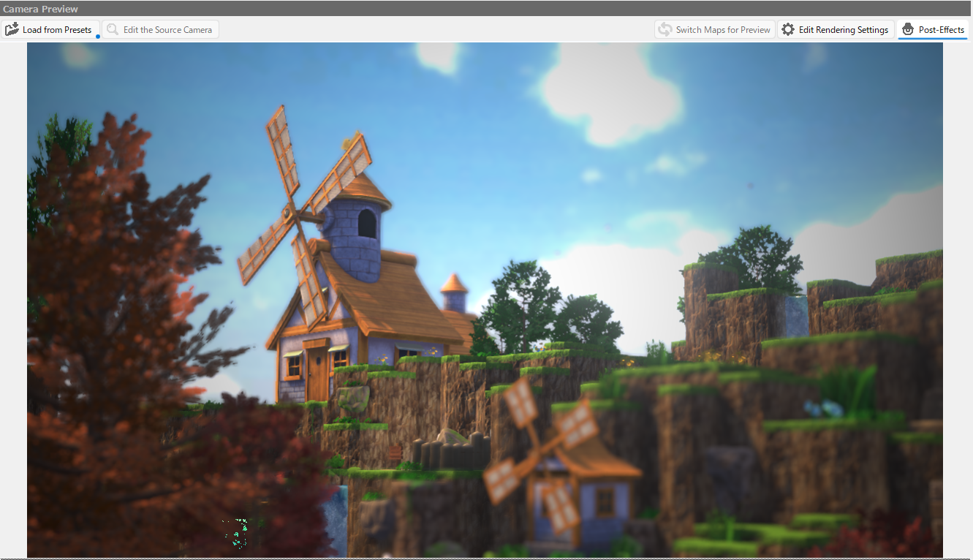Click the arched window on the stone tower
The image size is (973, 560).
tap(367, 222)
